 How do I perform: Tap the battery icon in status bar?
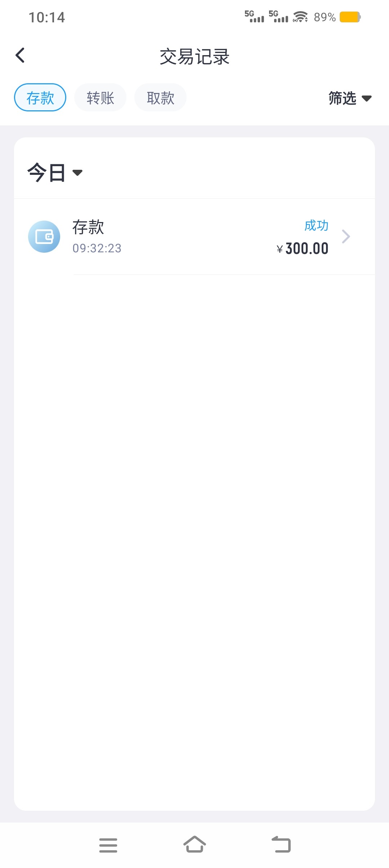click(x=350, y=17)
